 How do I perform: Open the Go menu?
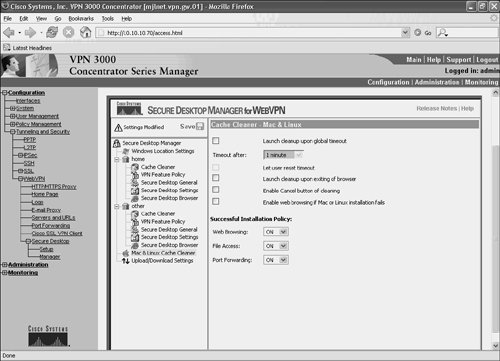coord(58,19)
